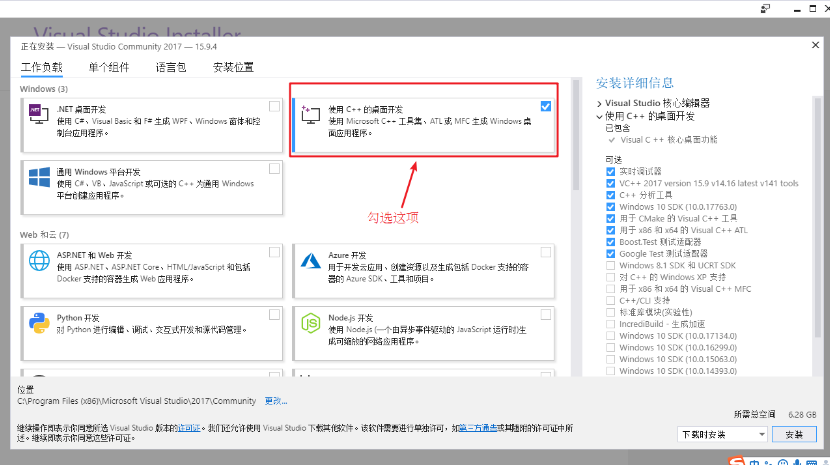The image size is (830, 465).
Task: Click the ASP.NET and Web globe icon
Action: click(x=39, y=261)
